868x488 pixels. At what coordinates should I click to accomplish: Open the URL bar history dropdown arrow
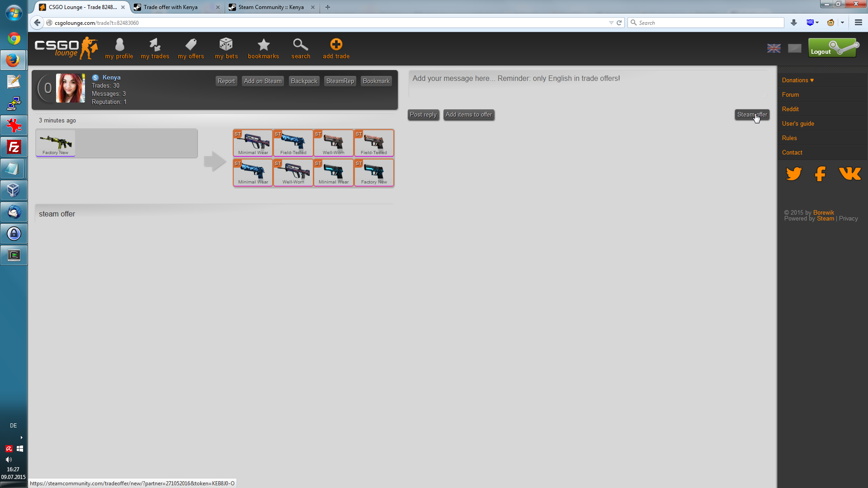(x=611, y=23)
